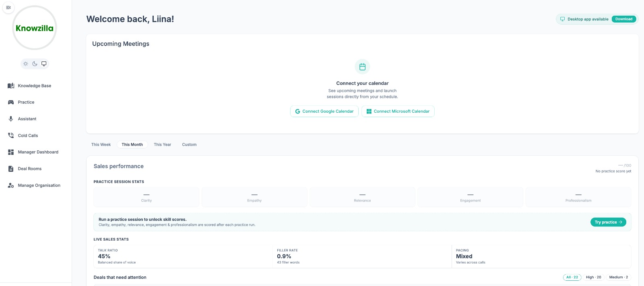644x286 pixels.
Task: Click the desktop app monitor icon
Action: pyautogui.click(x=562, y=19)
